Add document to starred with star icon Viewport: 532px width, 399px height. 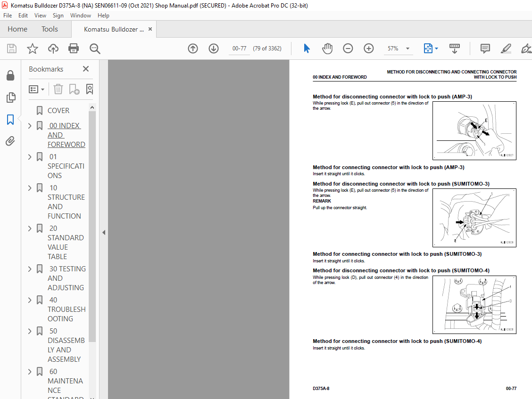click(33, 49)
